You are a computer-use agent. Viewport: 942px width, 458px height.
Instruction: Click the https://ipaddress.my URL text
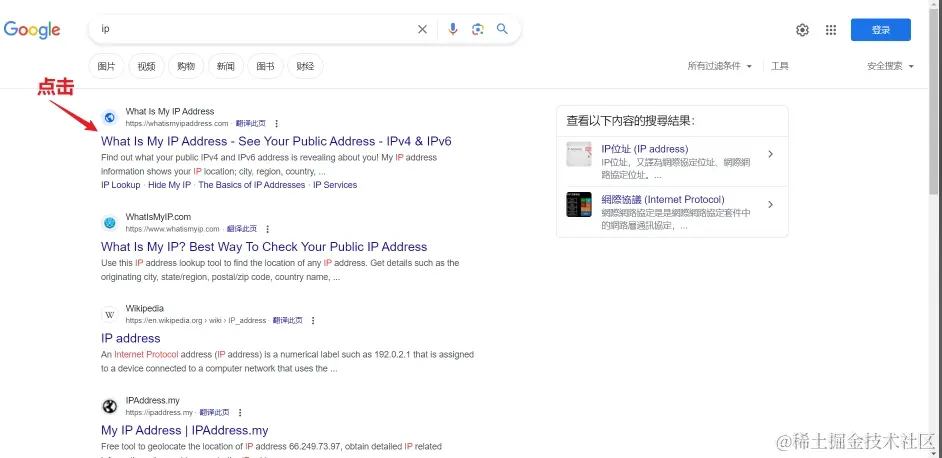pos(159,413)
